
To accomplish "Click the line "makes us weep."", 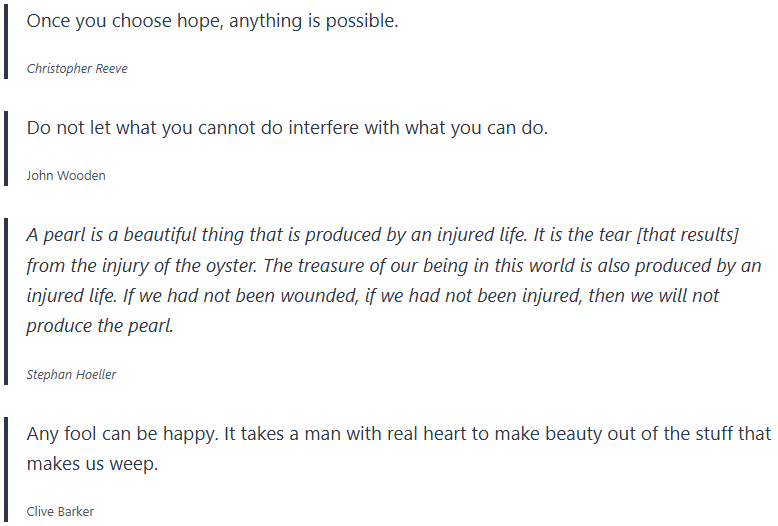I will (92, 464).
